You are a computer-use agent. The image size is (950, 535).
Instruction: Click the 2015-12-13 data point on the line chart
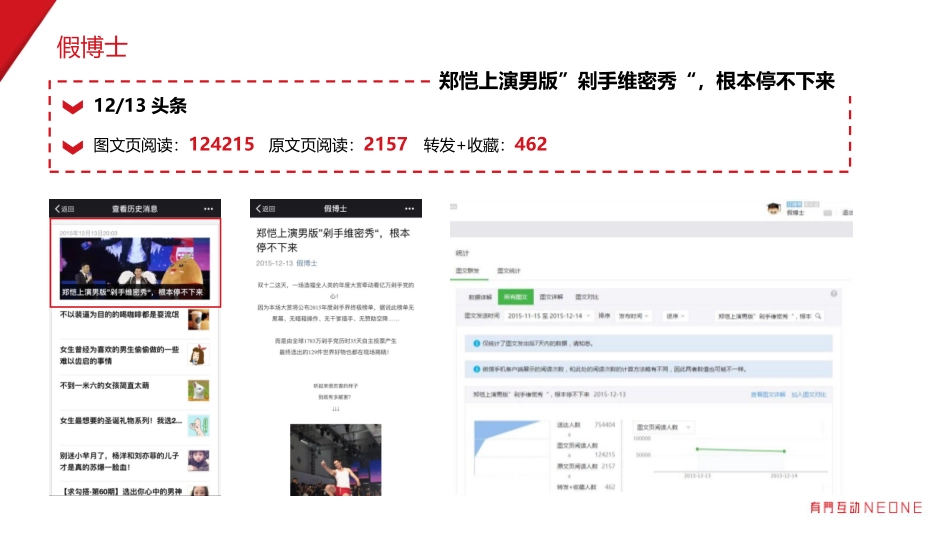[x=697, y=449]
